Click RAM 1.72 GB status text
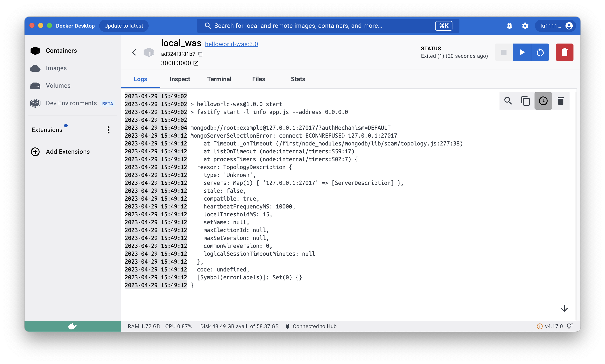Image resolution: width=605 pixels, height=364 pixels. (144, 326)
